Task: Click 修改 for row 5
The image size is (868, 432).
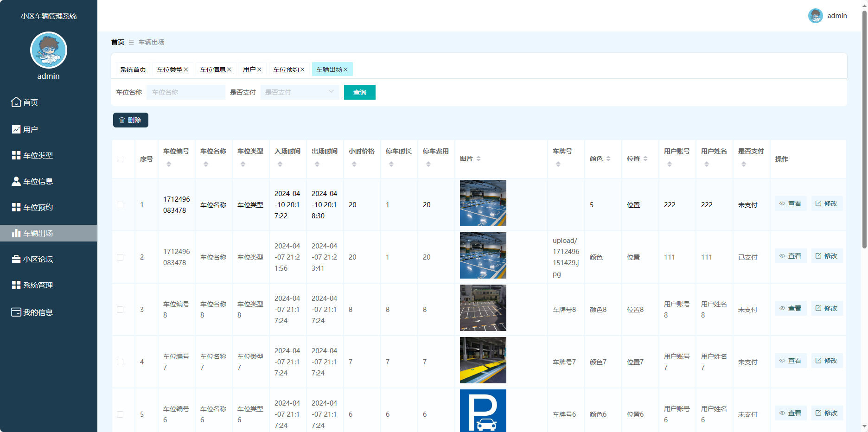Action: click(827, 413)
